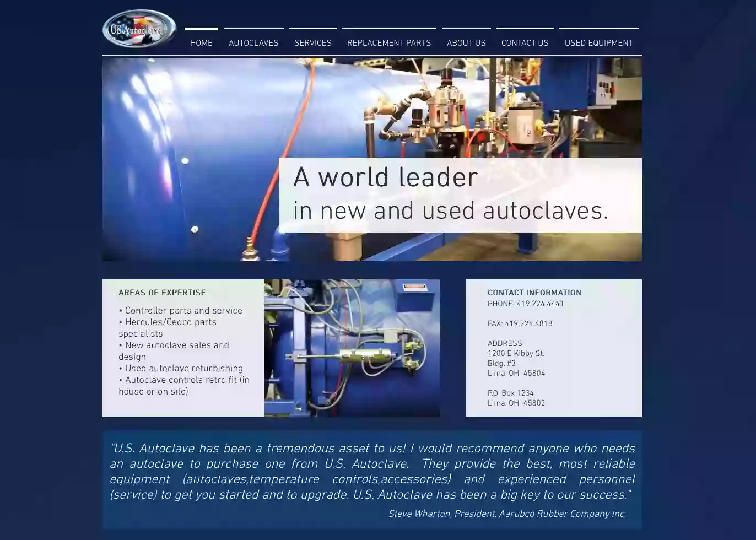This screenshot has width=756, height=540.
Task: View the USED EQUIPMENT page
Action: tap(599, 42)
